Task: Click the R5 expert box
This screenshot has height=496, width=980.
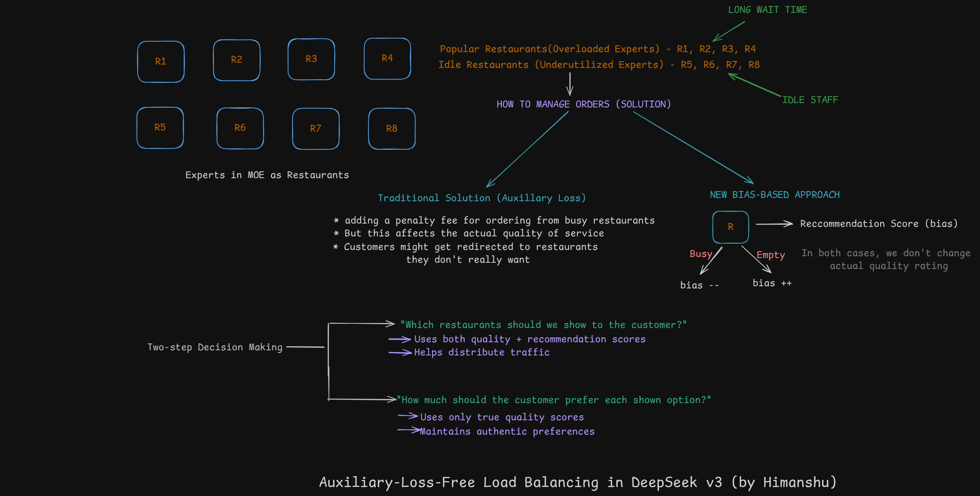Action: point(160,127)
